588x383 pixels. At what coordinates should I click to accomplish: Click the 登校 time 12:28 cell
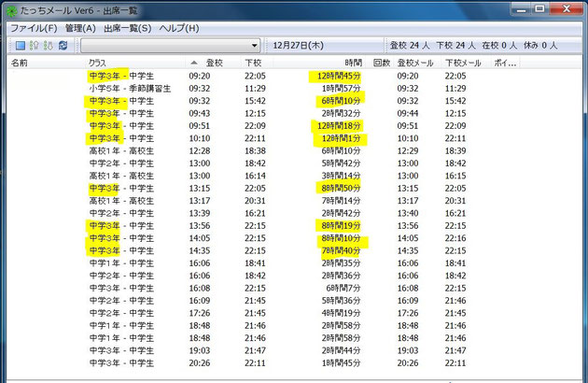200,150
